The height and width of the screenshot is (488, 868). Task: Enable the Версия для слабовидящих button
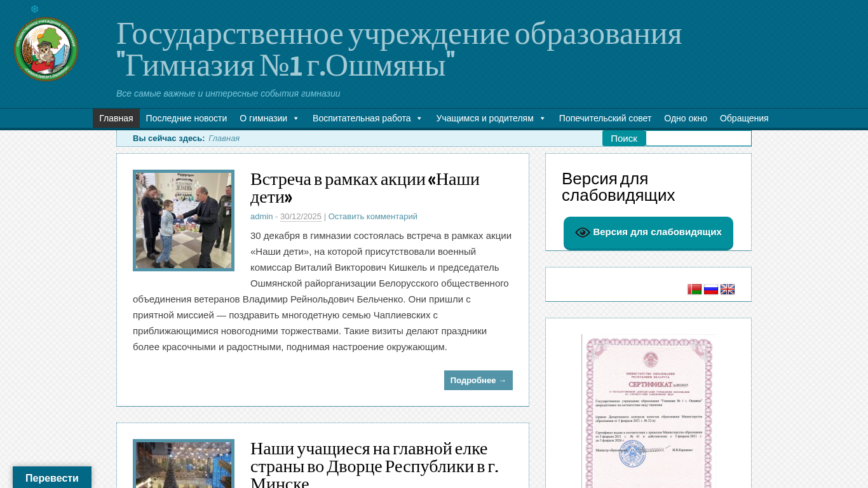[648, 233]
